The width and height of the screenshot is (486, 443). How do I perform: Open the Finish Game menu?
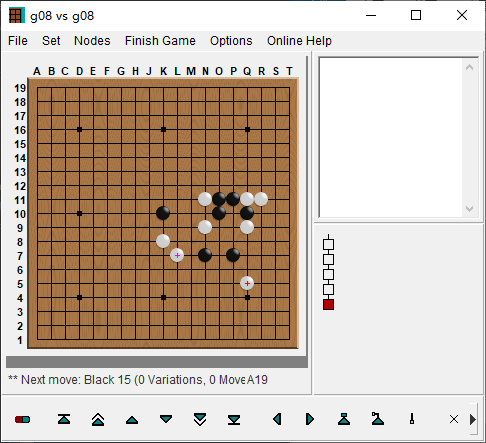(x=160, y=41)
